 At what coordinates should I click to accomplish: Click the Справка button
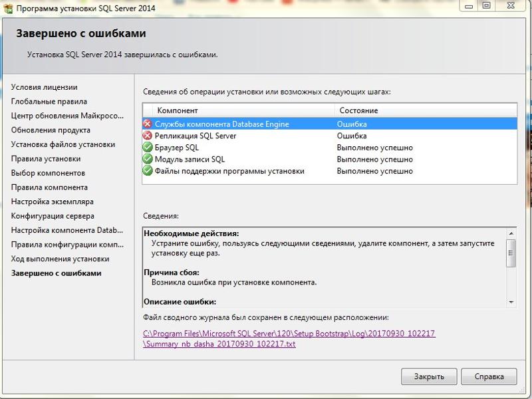coord(489,376)
